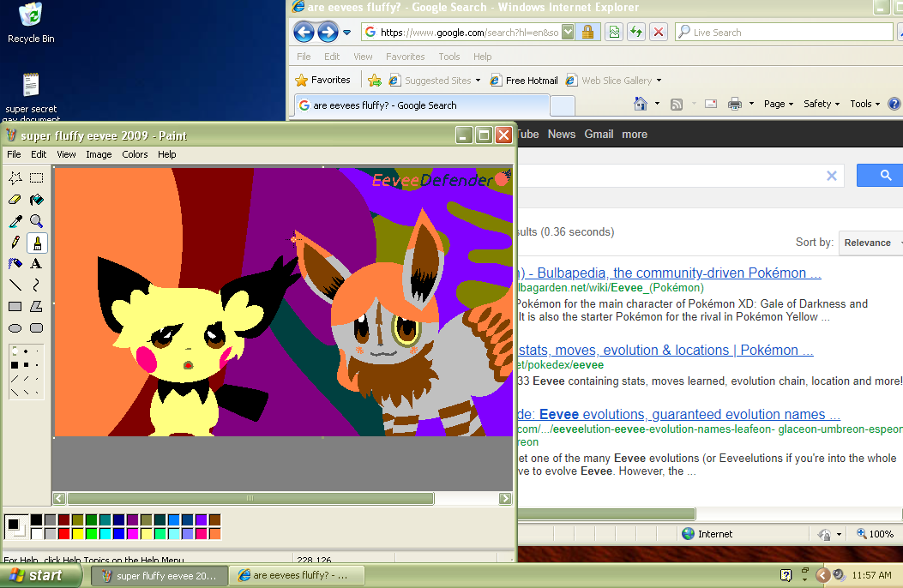Select the Eraser tool in Paint
The height and width of the screenshot is (588, 903).
pyautogui.click(x=15, y=200)
